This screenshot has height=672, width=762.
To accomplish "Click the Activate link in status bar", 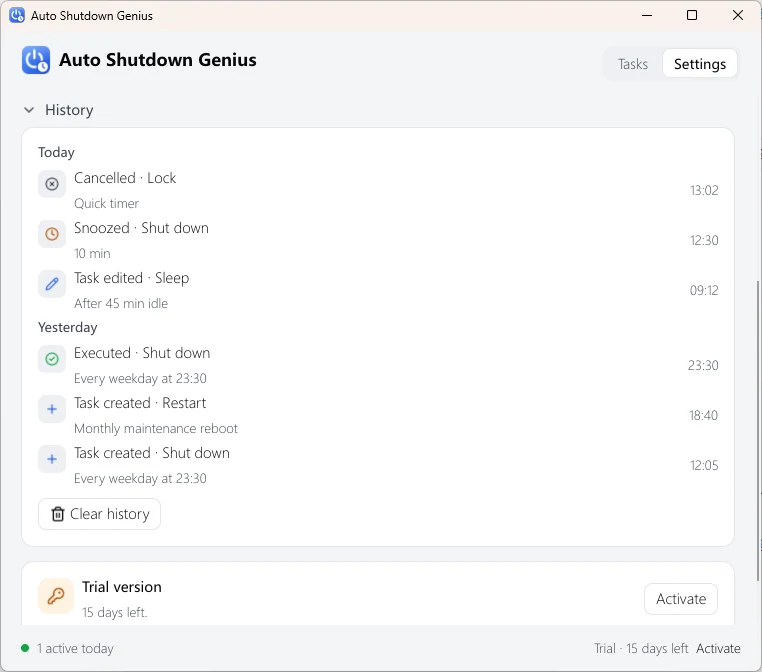I will pyautogui.click(x=718, y=649).
